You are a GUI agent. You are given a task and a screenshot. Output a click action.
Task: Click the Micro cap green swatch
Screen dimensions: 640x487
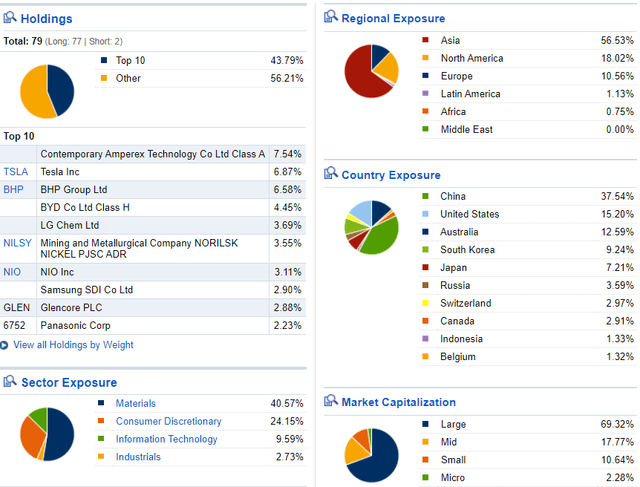point(425,477)
